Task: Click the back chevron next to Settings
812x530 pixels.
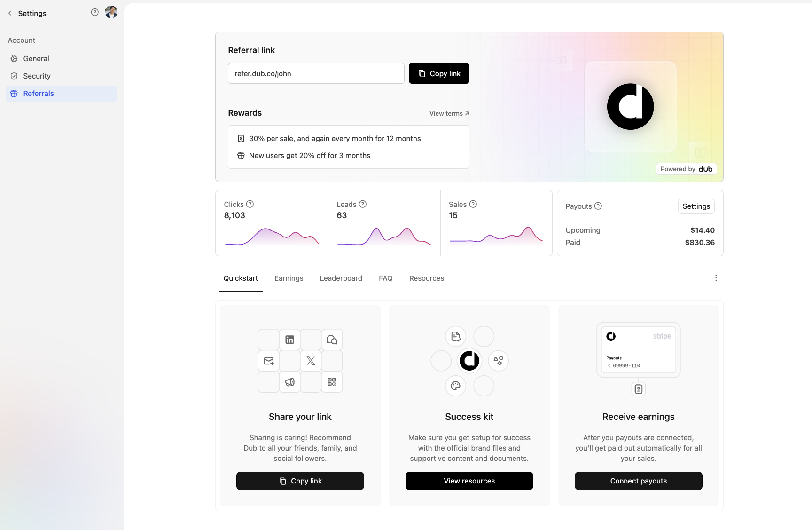Action: coord(9,13)
